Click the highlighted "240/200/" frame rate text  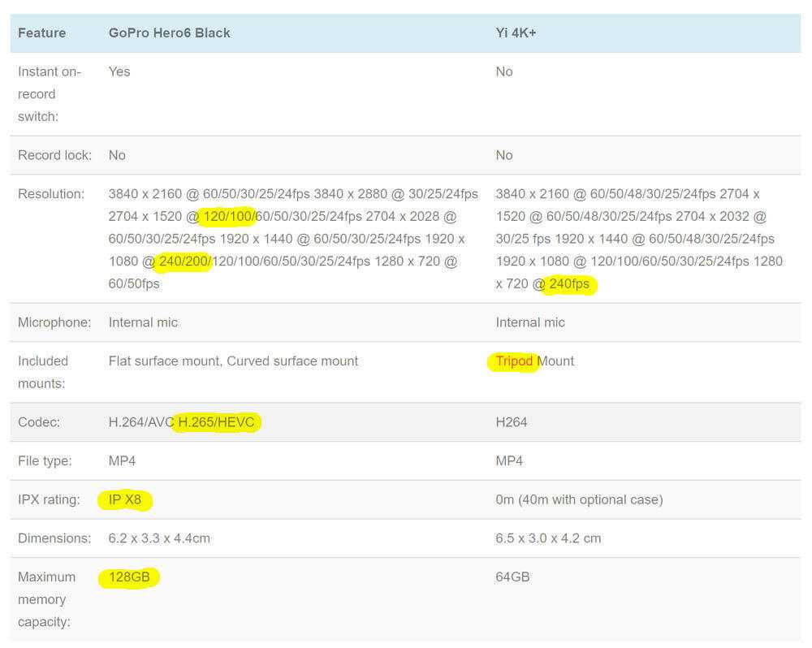coord(184,261)
